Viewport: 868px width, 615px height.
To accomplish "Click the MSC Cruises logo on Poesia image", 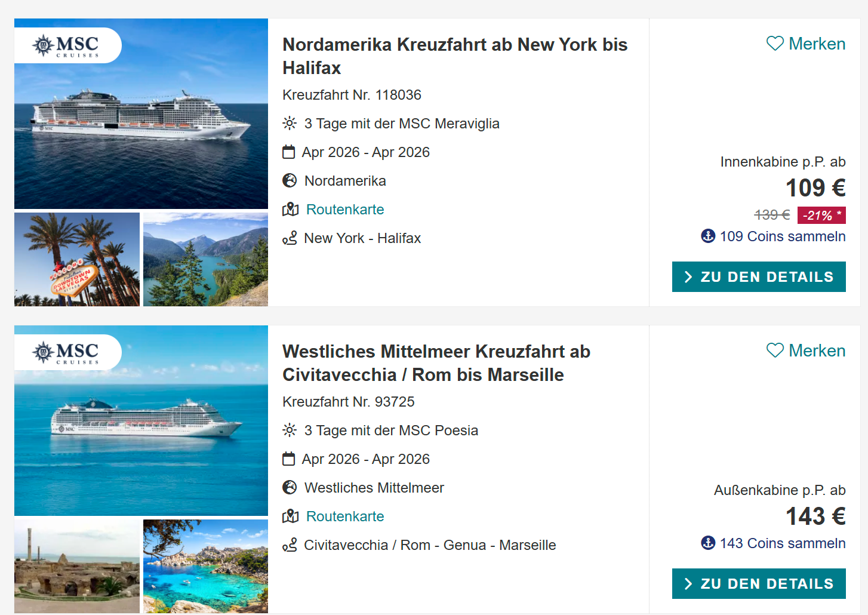I will pyautogui.click(x=66, y=352).
